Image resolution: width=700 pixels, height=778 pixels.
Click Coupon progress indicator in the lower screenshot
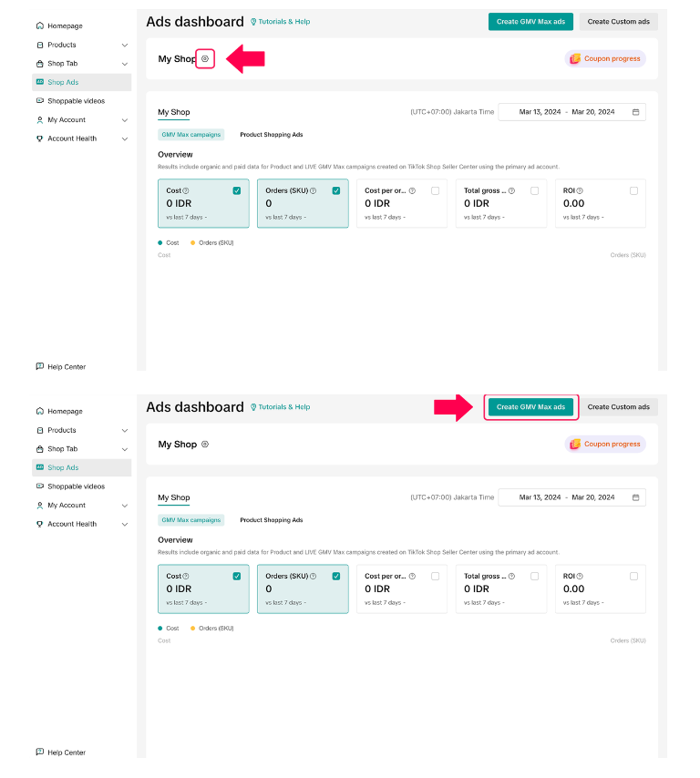[605, 445]
